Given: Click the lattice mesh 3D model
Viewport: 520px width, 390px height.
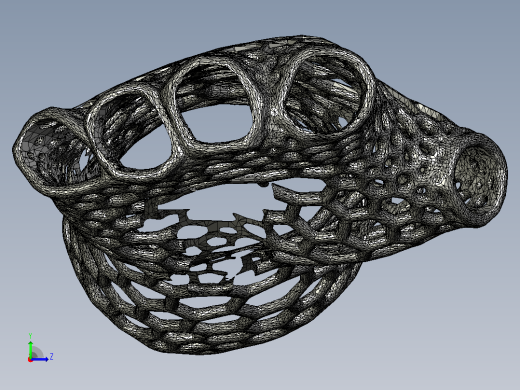Looking at the screenshot, I should point(260,195).
